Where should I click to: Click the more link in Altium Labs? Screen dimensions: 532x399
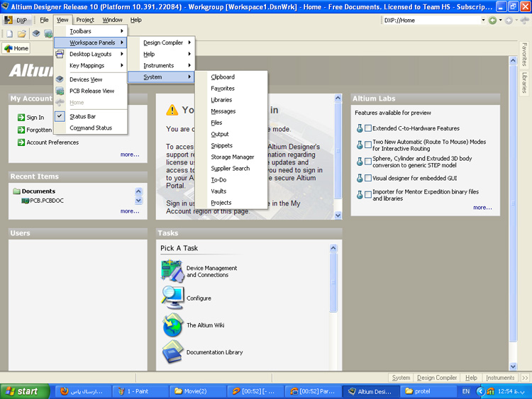[482, 208]
